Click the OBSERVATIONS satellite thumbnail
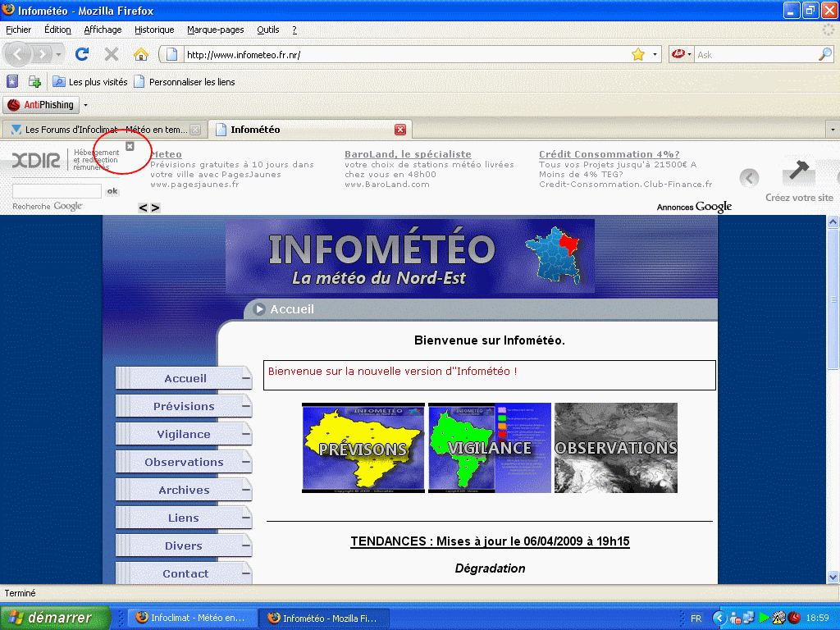Image resolution: width=840 pixels, height=630 pixels. (616, 448)
